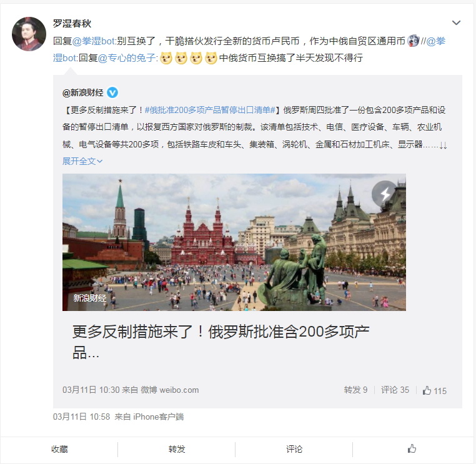Open the @专心的兔子 mention link
This screenshot has height=464, width=476.
[x=127, y=57]
